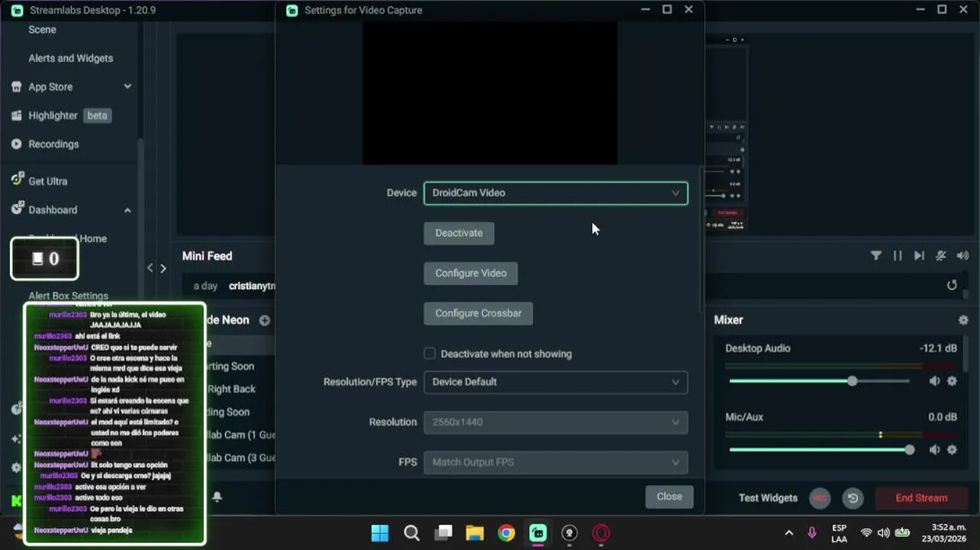
Task: Click the FPS Match Output FPS dropdown
Action: coord(556,462)
